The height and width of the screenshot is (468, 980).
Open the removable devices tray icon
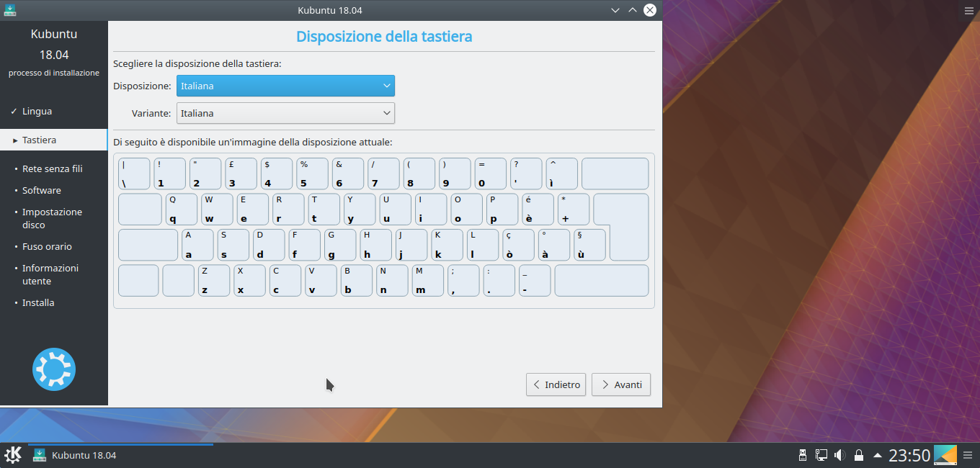(x=802, y=455)
